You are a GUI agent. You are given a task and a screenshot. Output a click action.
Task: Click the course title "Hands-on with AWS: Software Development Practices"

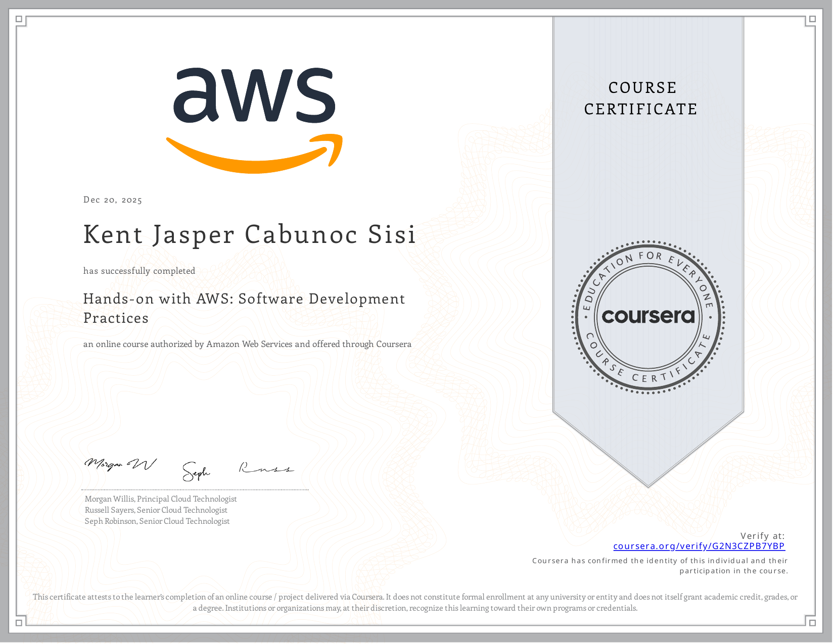click(x=244, y=308)
